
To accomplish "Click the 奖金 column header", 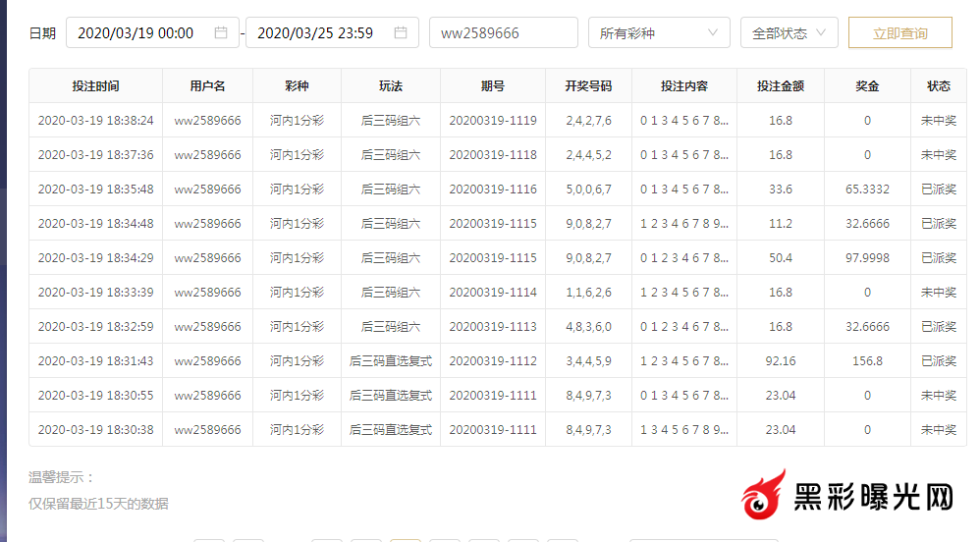I will coord(867,86).
